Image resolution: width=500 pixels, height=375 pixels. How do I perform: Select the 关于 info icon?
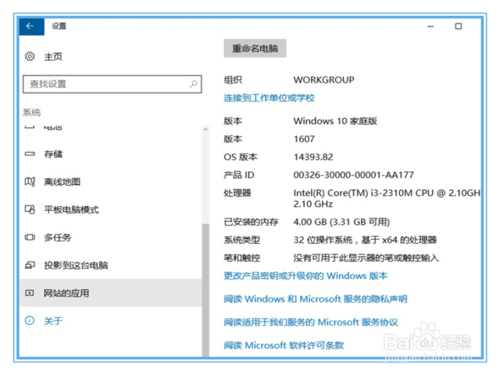[x=30, y=321]
